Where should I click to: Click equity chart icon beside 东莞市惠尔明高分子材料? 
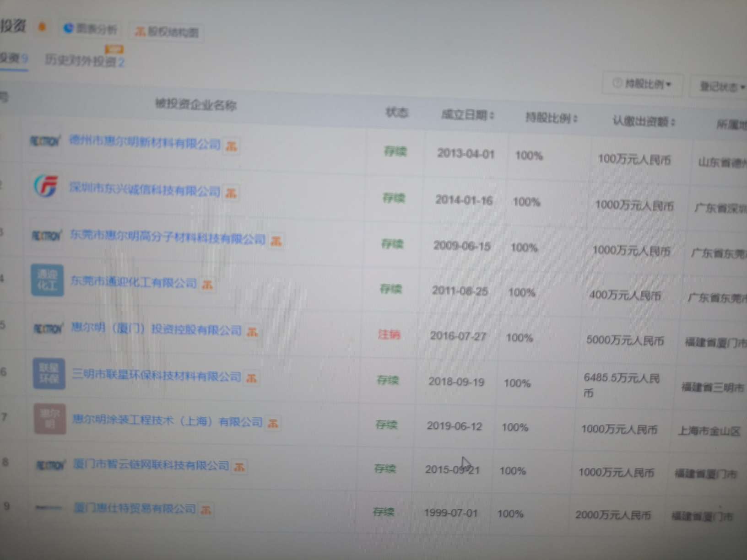[x=276, y=241]
